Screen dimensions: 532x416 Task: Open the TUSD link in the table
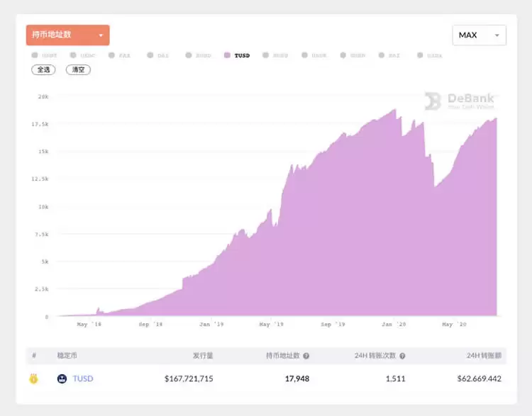[x=83, y=378]
